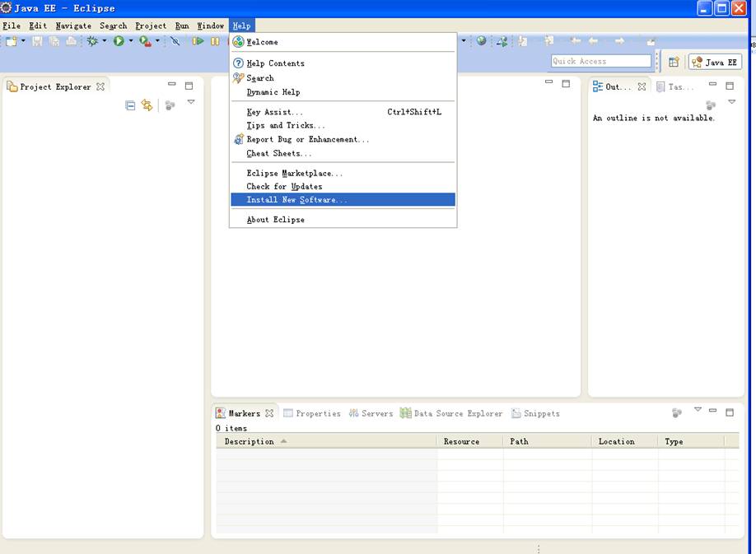Click the Suspend debug icon
The height and width of the screenshot is (554, 756).
click(215, 41)
